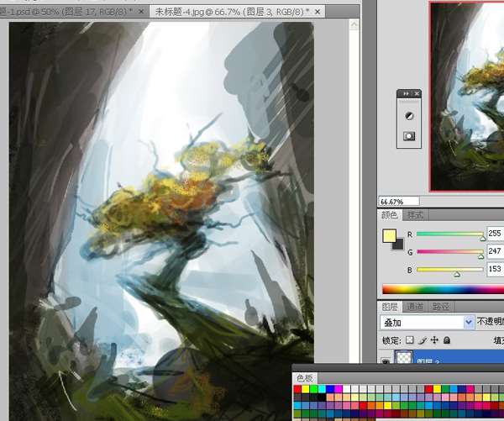Click the quick mask mode icon
This screenshot has height=421, width=504.
(409, 135)
